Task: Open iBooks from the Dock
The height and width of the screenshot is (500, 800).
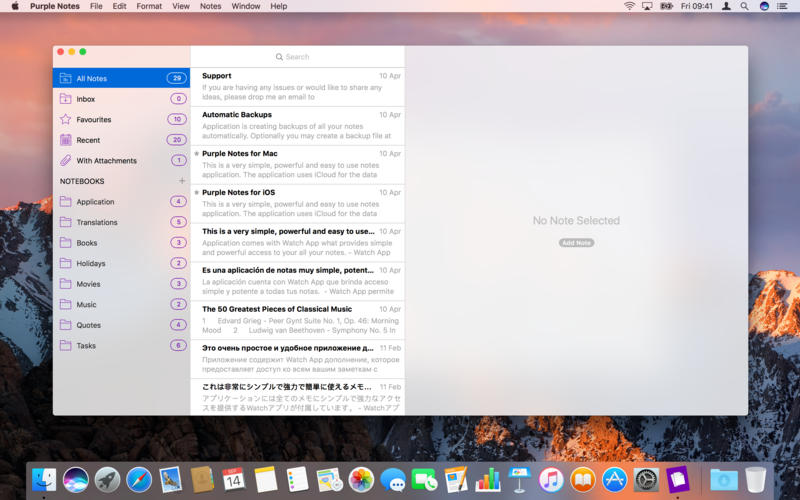Action: 583,480
